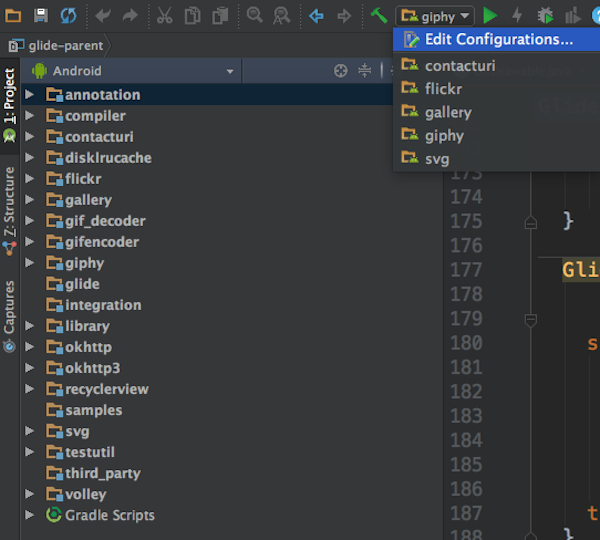This screenshot has width=600, height=540.
Task: Expand the Gradle Scripts node
Action: (x=30, y=515)
